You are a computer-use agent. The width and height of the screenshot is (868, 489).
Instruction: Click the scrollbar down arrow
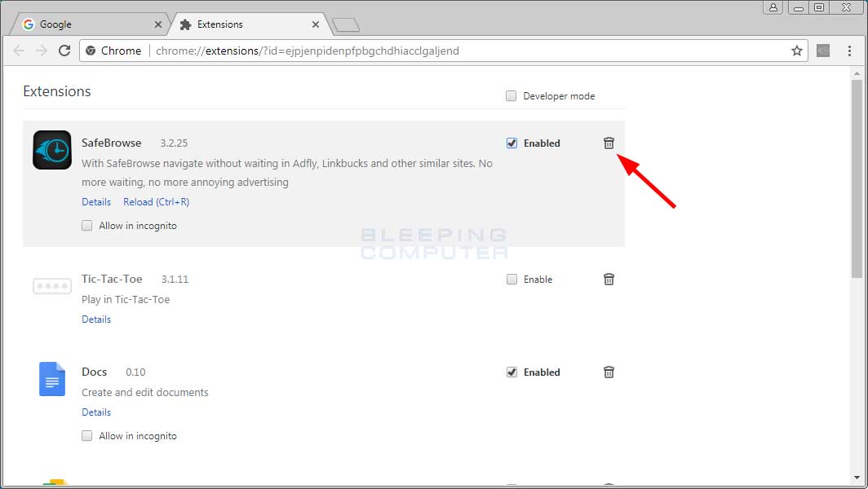(x=857, y=478)
